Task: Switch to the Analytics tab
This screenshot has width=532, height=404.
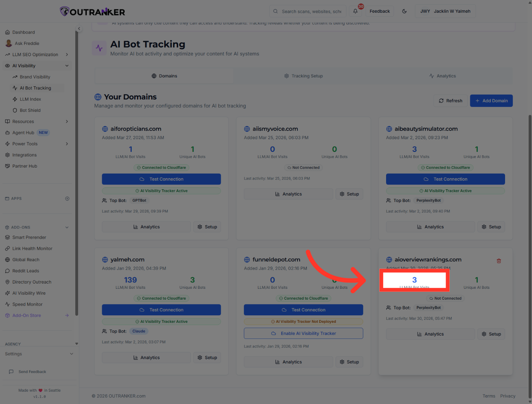Action: (443, 76)
